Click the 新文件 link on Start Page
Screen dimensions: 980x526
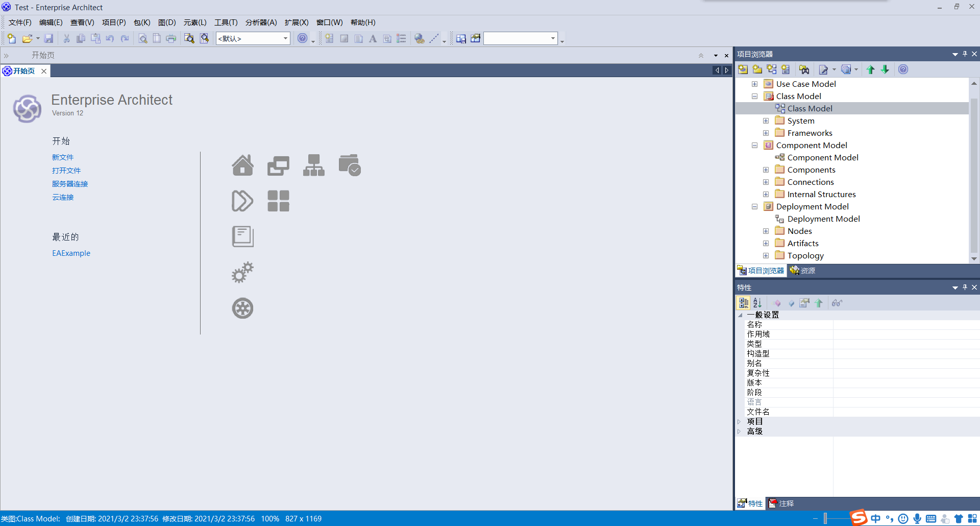[x=62, y=157]
